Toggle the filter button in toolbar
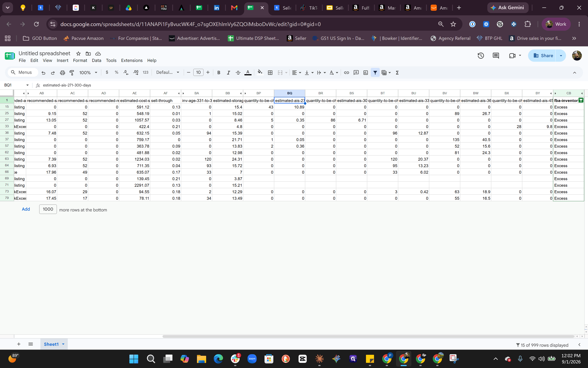The width and height of the screenshot is (588, 368). point(375,72)
